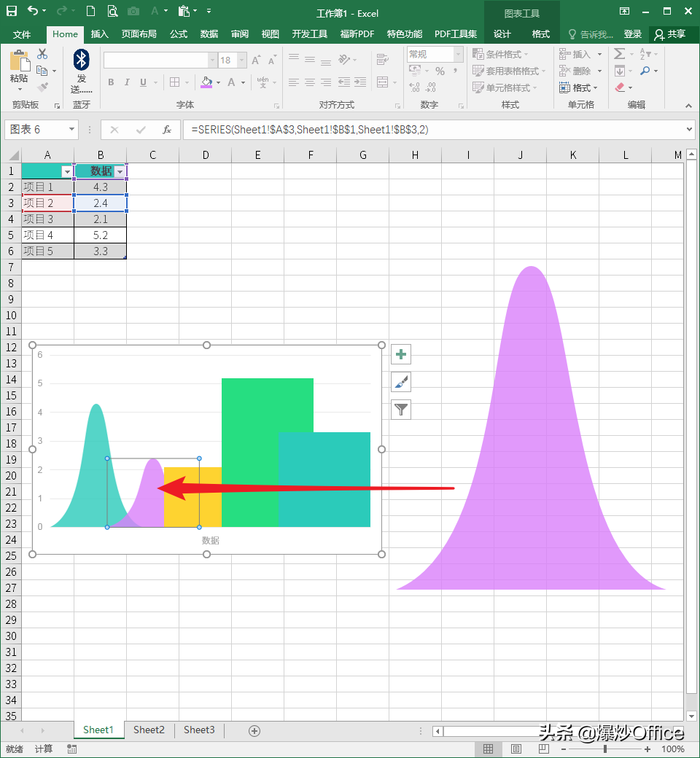Click the Find magnifier icon
Image resolution: width=700 pixels, height=758 pixels.
[645, 71]
